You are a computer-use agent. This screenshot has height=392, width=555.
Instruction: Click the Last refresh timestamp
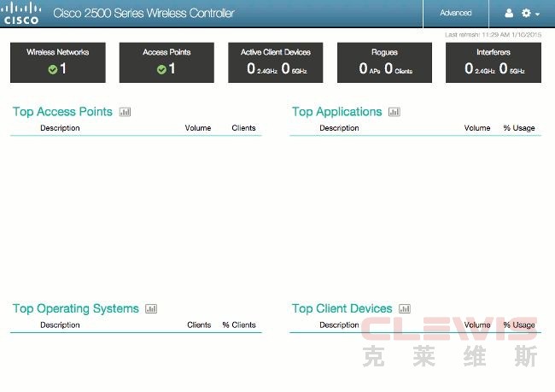[493, 35]
